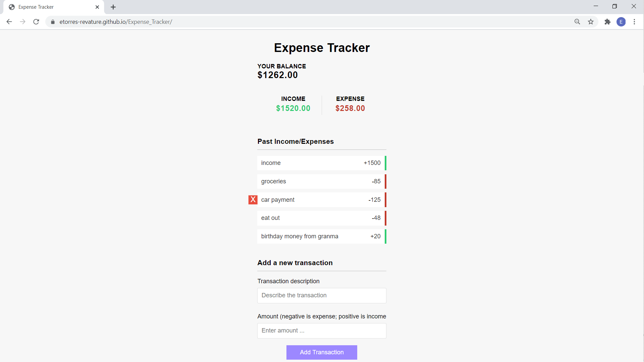Click the red X delete icon on car payment
This screenshot has width=644, height=362.
point(253,199)
